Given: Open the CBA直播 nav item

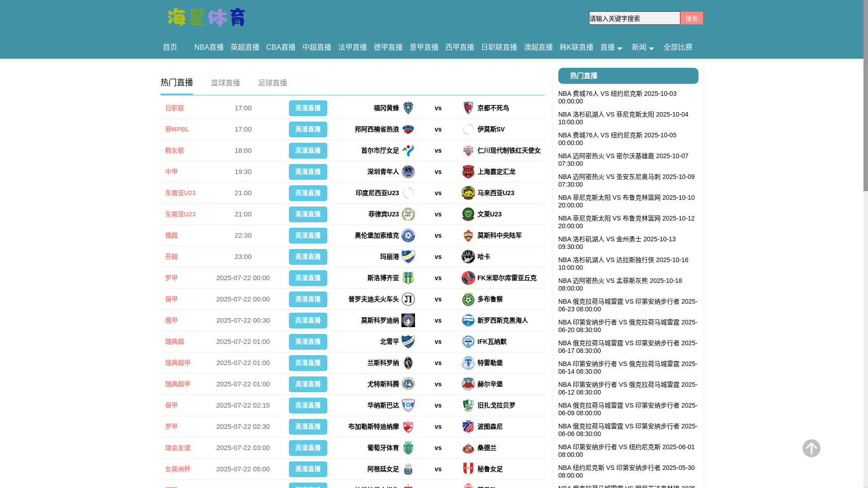Looking at the screenshot, I should (281, 47).
